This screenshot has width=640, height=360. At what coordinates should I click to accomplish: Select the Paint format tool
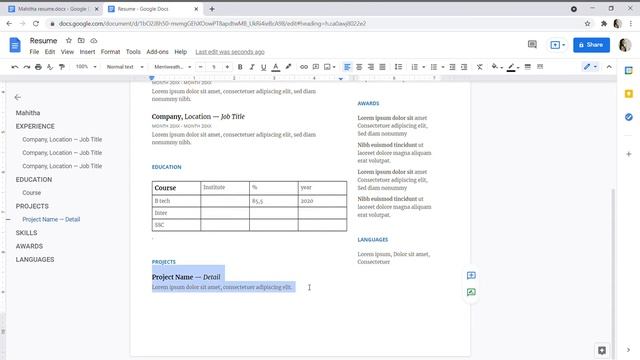pyautogui.click(x=62, y=67)
